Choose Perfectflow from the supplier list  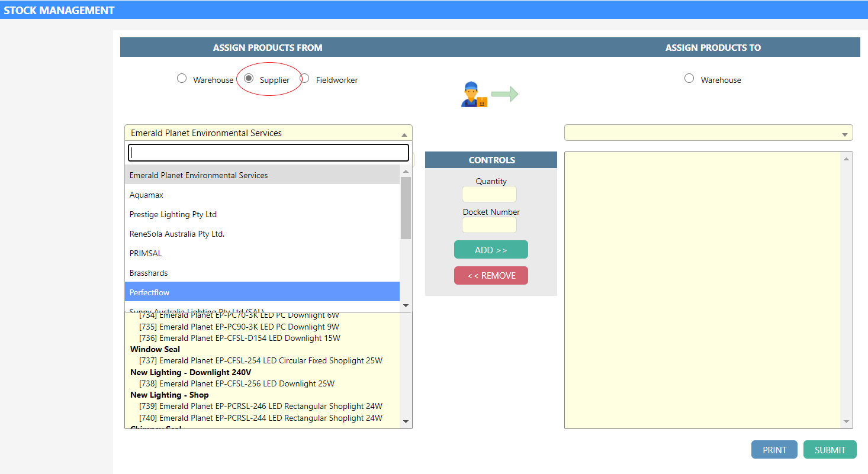click(262, 292)
